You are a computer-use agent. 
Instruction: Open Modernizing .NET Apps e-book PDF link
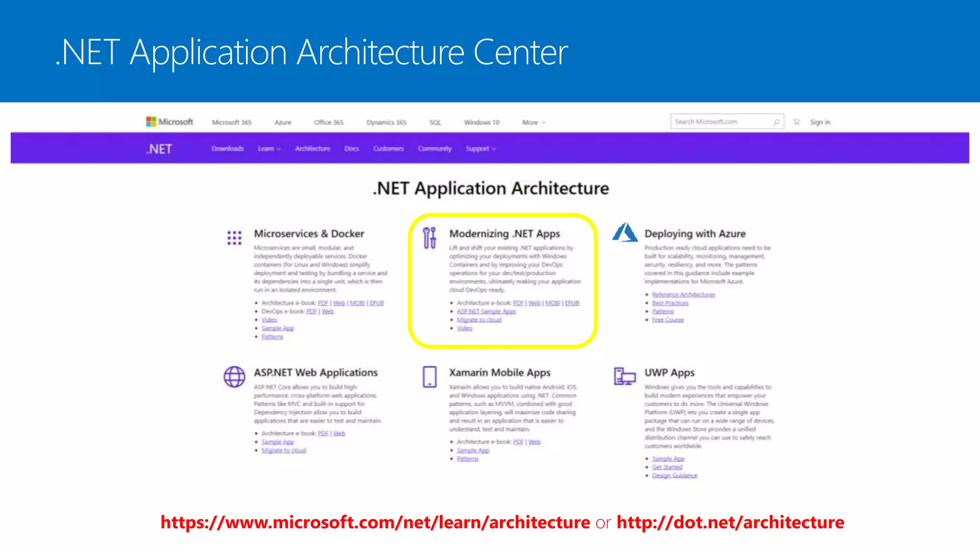pyautogui.click(x=518, y=303)
